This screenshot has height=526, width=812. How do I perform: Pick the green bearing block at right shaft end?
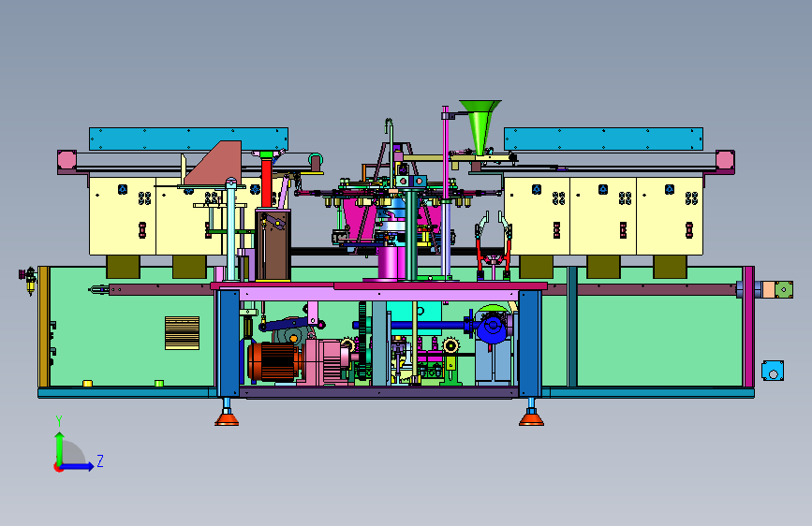[x=784, y=289]
